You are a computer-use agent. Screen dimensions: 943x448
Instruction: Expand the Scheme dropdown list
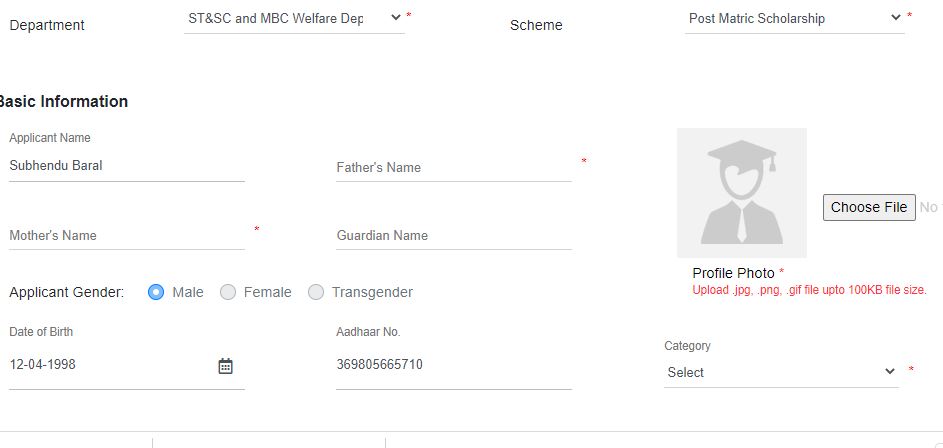click(x=794, y=18)
